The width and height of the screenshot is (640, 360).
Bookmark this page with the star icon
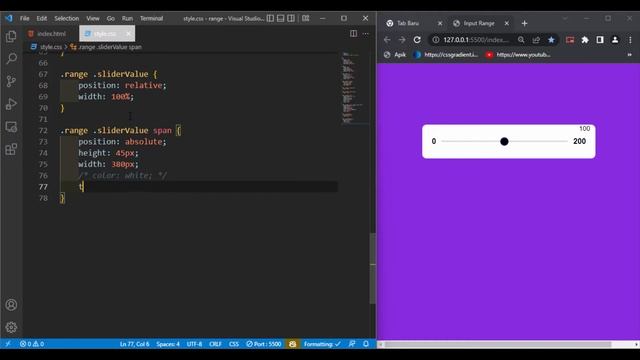click(x=551, y=40)
